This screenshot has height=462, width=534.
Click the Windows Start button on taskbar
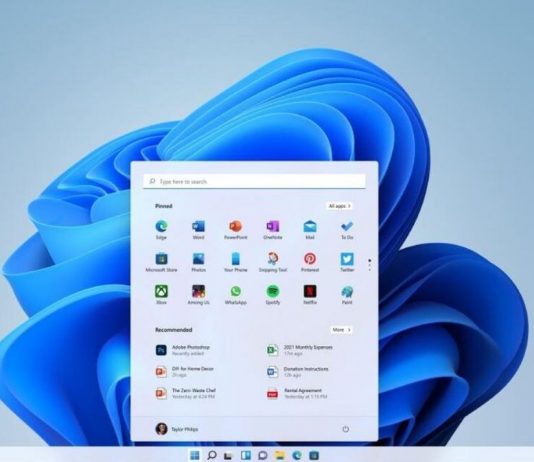[x=194, y=455]
